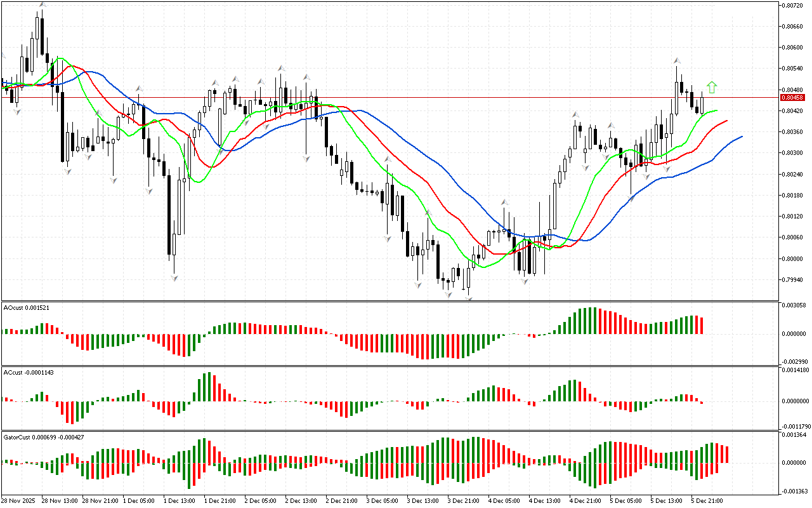Click the up fractal above the 4 Dec 05:00 candle
812x508 pixels.
point(505,203)
